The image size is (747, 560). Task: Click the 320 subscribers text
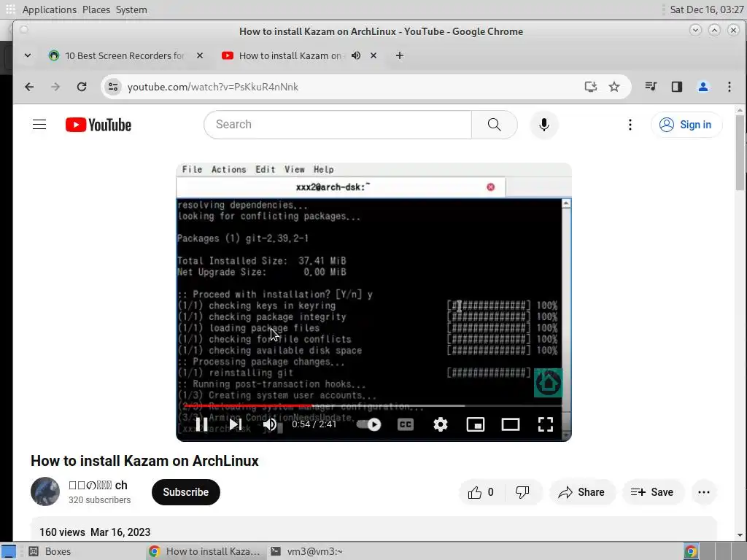pos(99,500)
